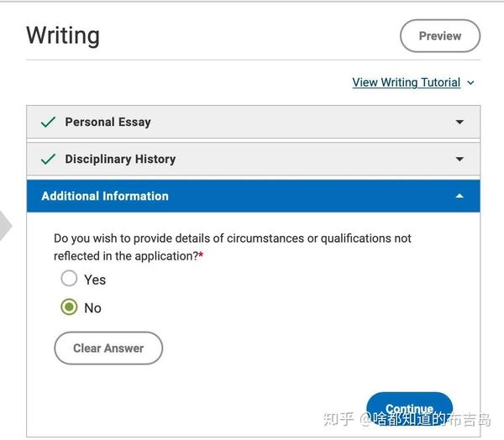Expand the Personal Essay arrow
The height and width of the screenshot is (440, 504).
tap(459, 122)
